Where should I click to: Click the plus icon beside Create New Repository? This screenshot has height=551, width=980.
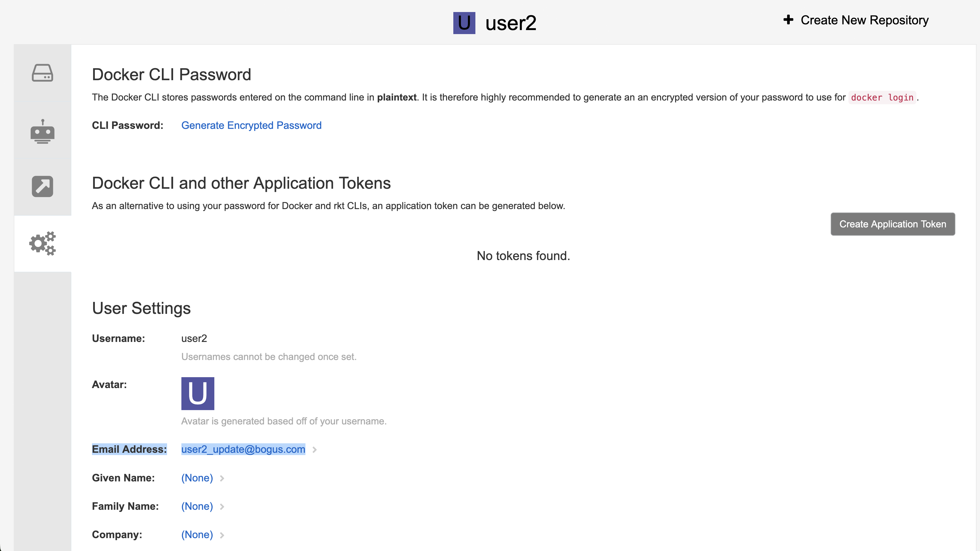[x=788, y=20]
